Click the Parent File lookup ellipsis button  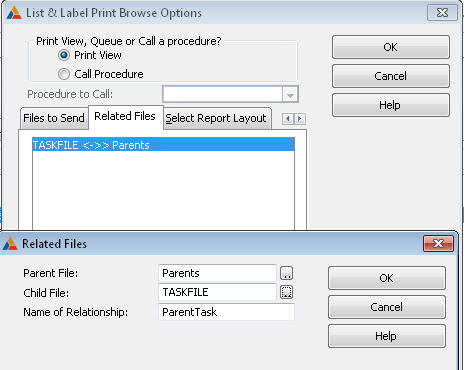point(286,273)
